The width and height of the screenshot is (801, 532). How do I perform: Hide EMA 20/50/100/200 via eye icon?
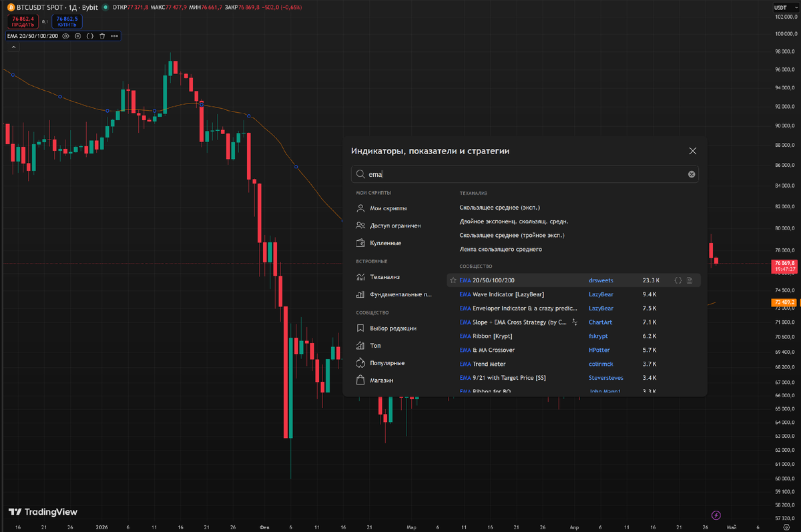click(x=66, y=36)
